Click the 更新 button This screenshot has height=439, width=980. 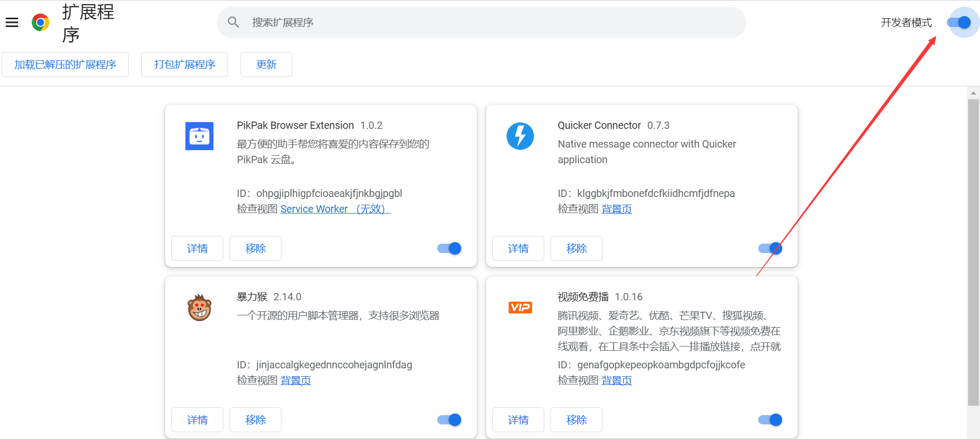266,64
